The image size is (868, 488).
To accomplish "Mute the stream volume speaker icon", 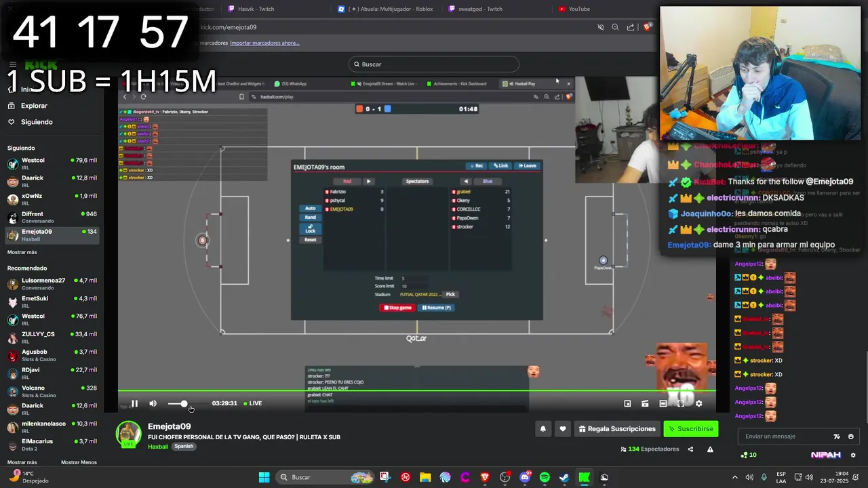I will pyautogui.click(x=153, y=403).
